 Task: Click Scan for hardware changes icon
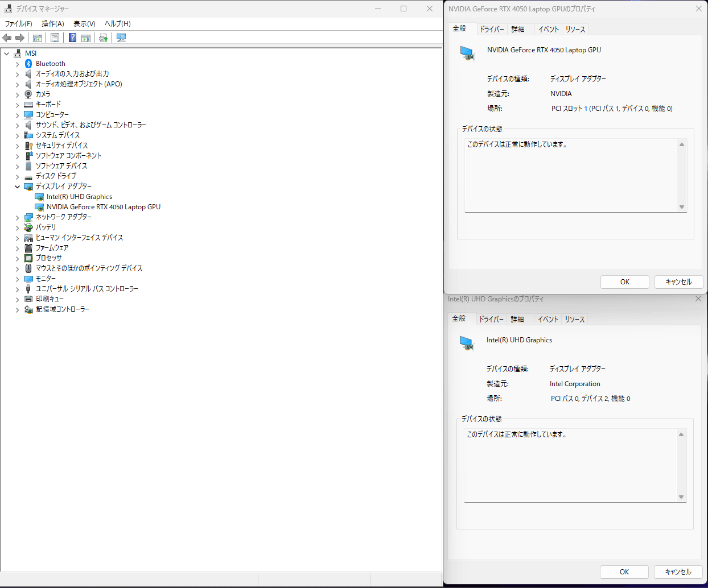click(121, 38)
